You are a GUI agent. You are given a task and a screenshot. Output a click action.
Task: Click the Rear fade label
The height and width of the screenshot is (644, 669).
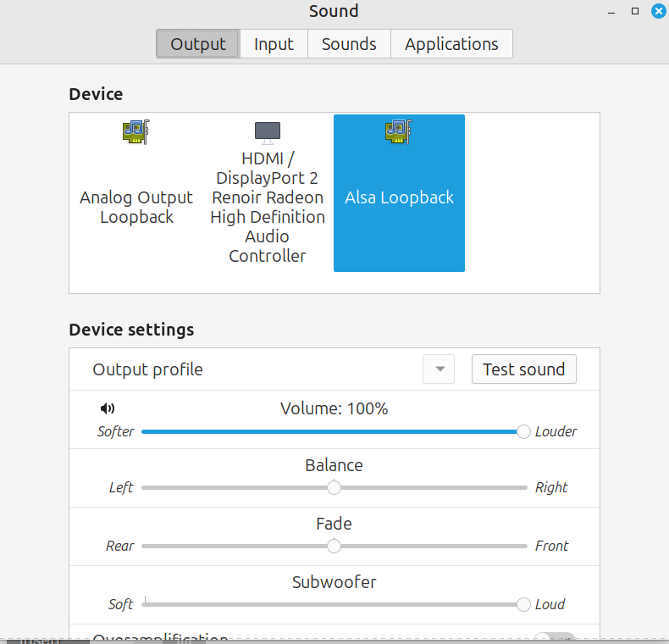[120, 547]
